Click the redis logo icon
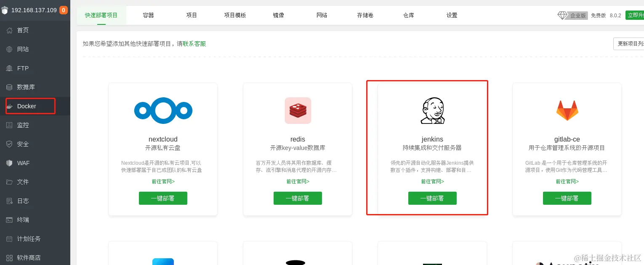 point(298,111)
